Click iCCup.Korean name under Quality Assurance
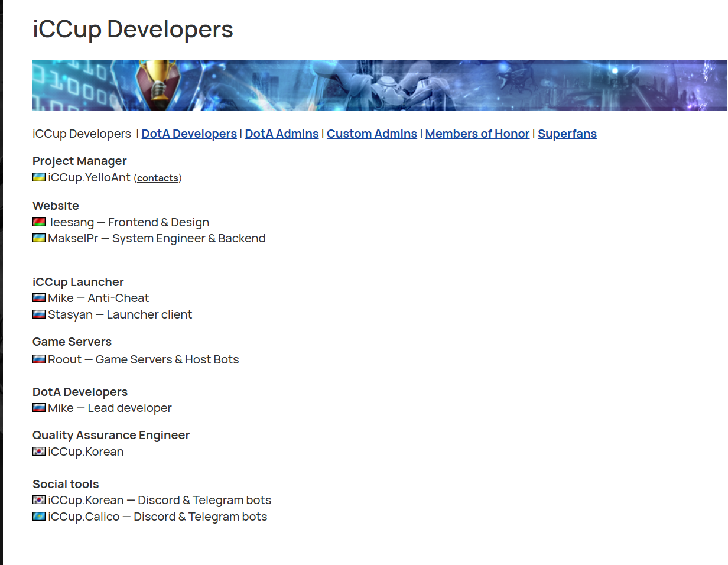 click(86, 452)
